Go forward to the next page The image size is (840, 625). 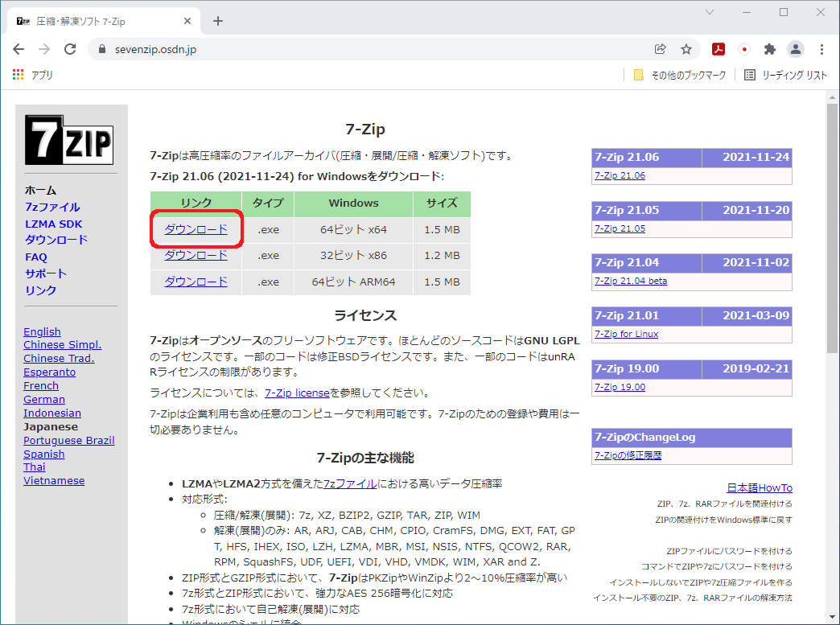point(44,49)
